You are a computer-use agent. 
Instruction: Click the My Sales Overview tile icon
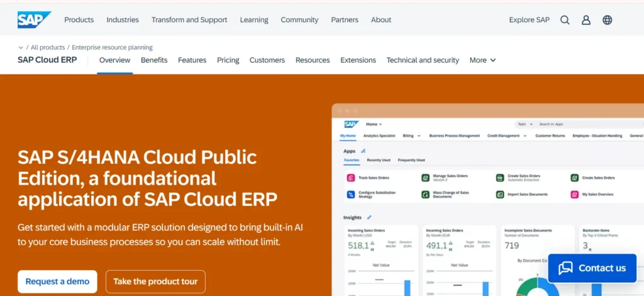pyautogui.click(x=575, y=195)
